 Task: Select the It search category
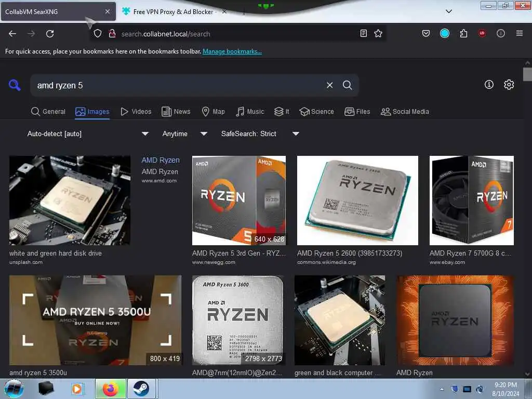pyautogui.click(x=282, y=112)
